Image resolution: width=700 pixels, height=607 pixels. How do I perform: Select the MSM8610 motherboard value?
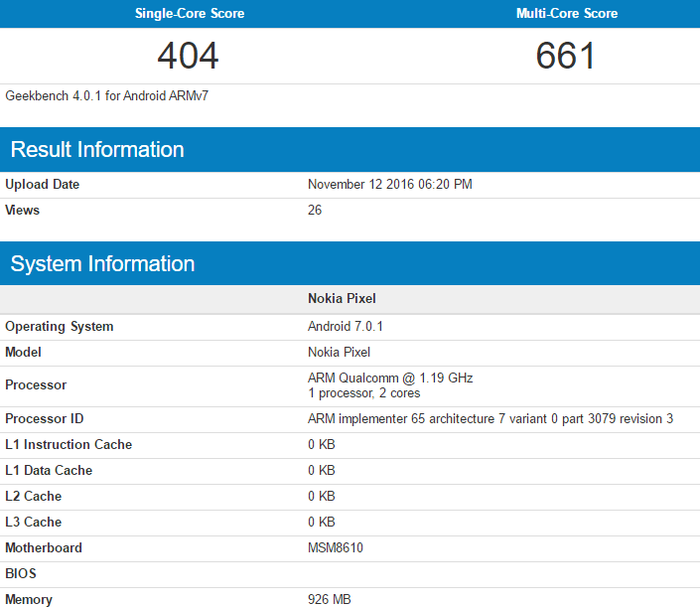(x=336, y=548)
